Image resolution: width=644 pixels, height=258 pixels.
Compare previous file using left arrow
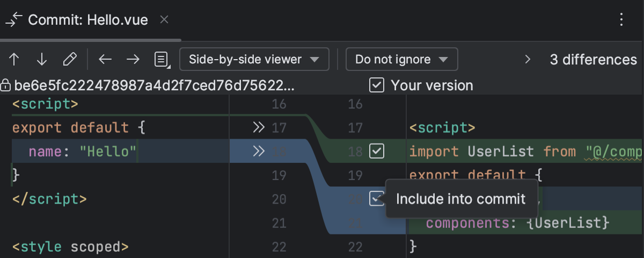point(105,59)
